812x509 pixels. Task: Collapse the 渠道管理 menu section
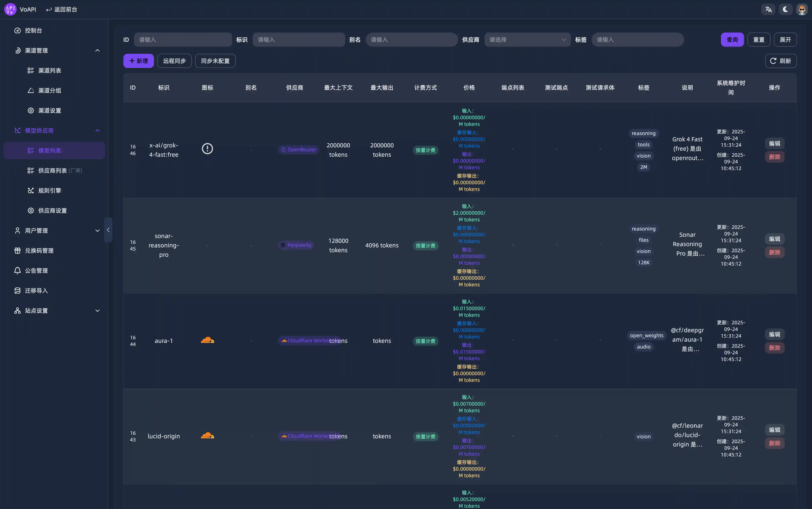click(97, 50)
